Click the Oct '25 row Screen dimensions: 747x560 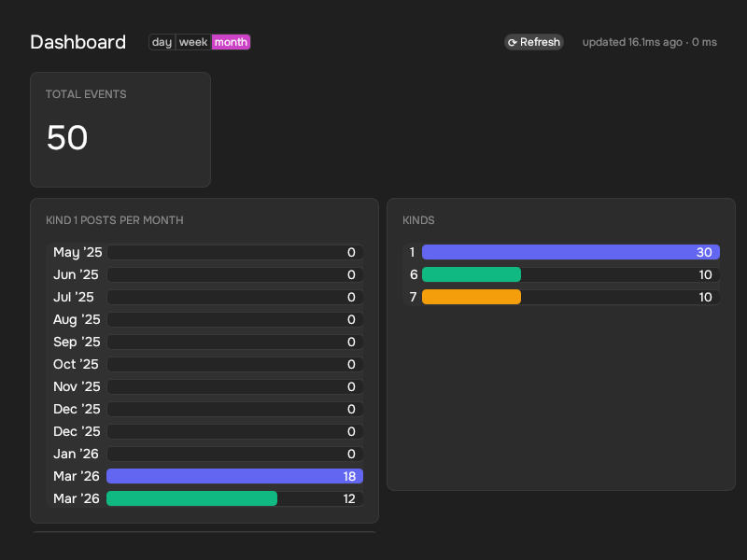point(205,364)
